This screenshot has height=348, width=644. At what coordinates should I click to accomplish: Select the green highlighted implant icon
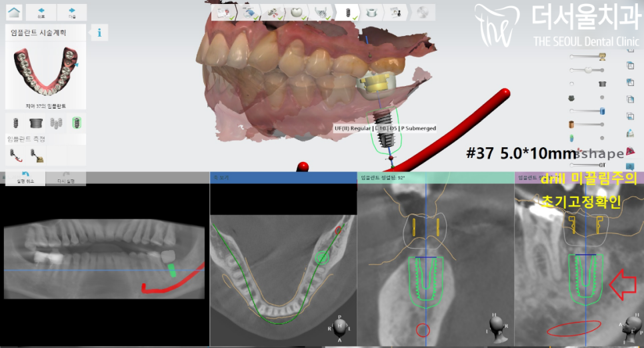pos(77,123)
